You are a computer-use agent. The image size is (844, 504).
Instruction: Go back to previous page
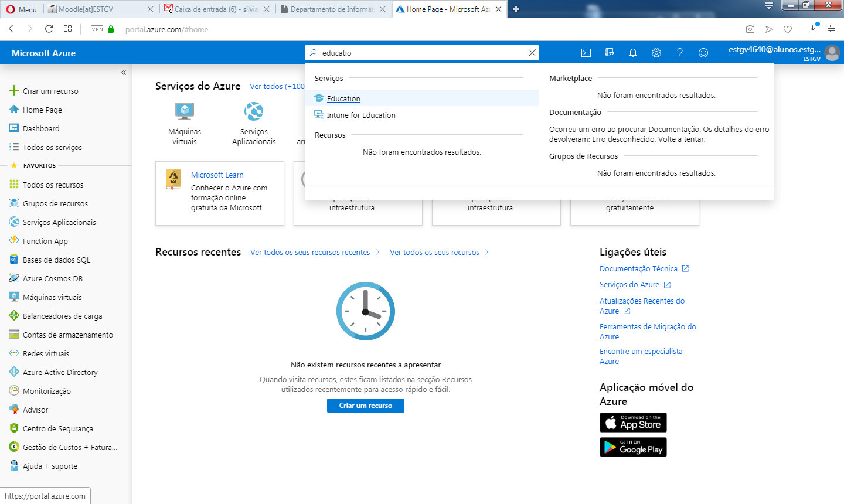coord(11,29)
